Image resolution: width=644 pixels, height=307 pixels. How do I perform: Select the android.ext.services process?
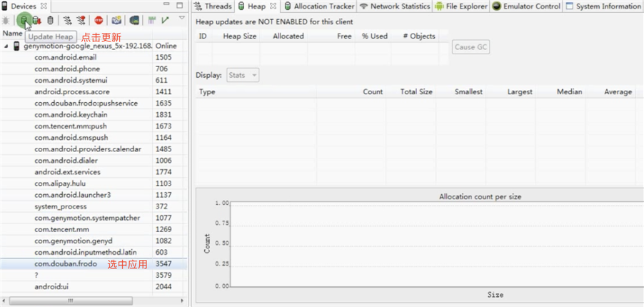click(94, 172)
